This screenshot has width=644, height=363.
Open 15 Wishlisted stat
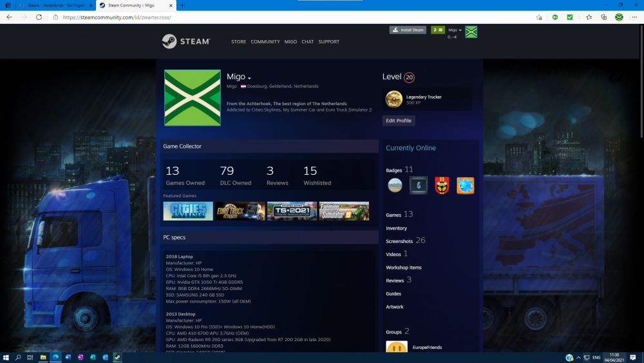coord(317,175)
